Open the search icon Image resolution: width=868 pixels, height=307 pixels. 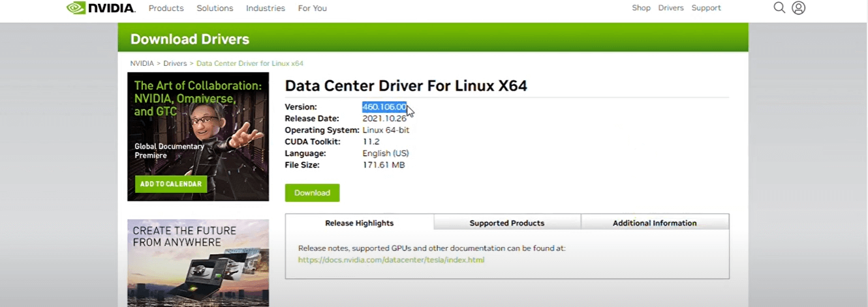779,8
